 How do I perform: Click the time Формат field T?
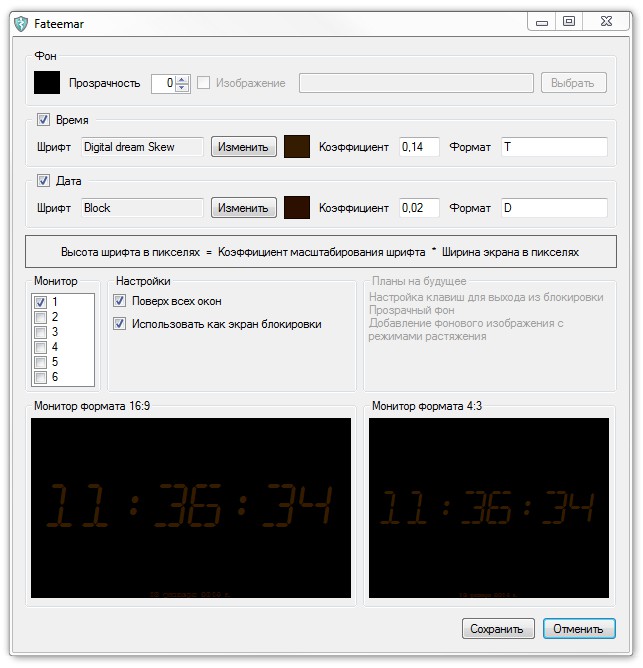pos(554,147)
